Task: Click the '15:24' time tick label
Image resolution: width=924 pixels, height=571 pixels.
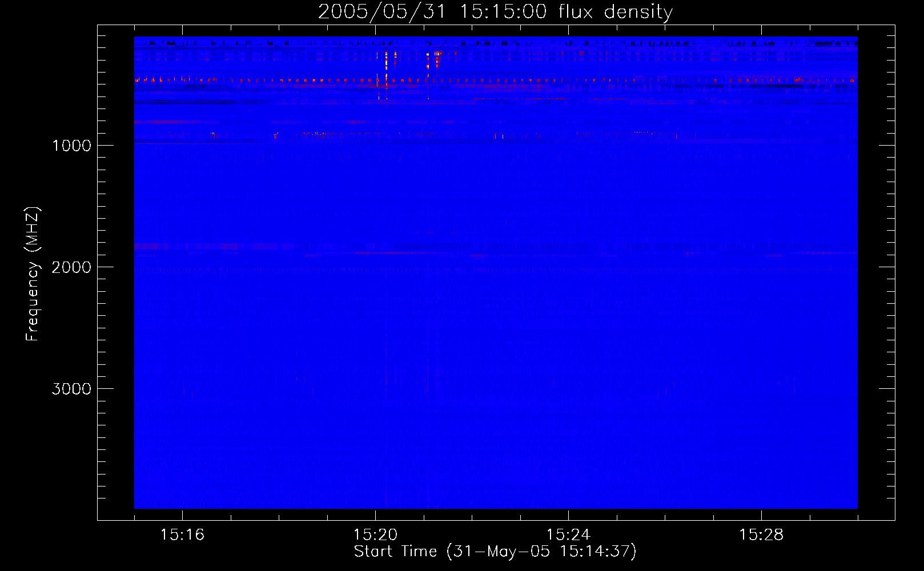Action: tap(568, 535)
